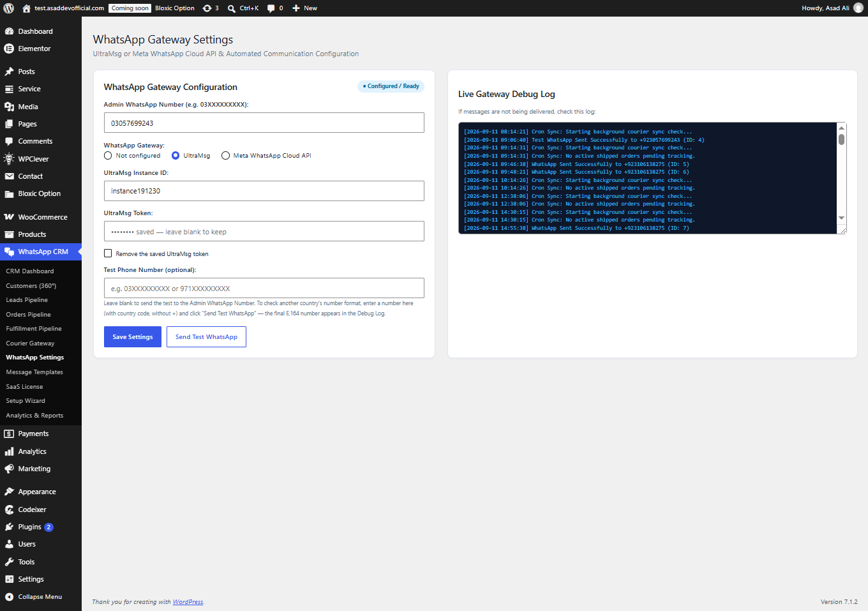Click the Appearance brush icon

pos(9,492)
